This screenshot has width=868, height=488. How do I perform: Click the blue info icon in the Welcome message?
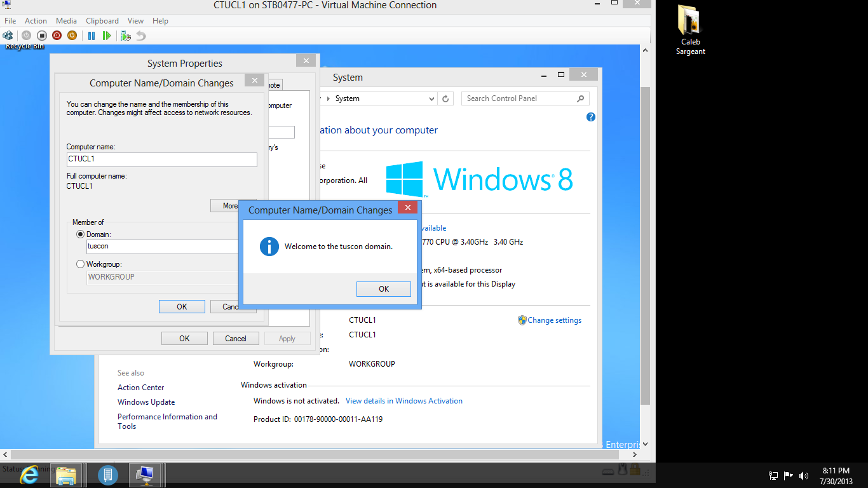pyautogui.click(x=269, y=247)
